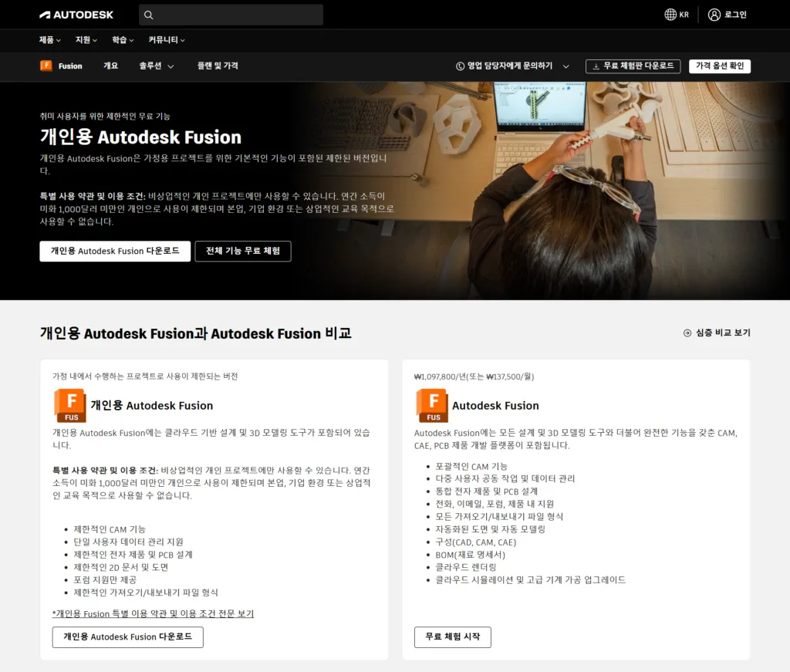790x672 pixels.
Task: Click the 포럼 지원만 제공 bullet
Action: (x=105, y=580)
